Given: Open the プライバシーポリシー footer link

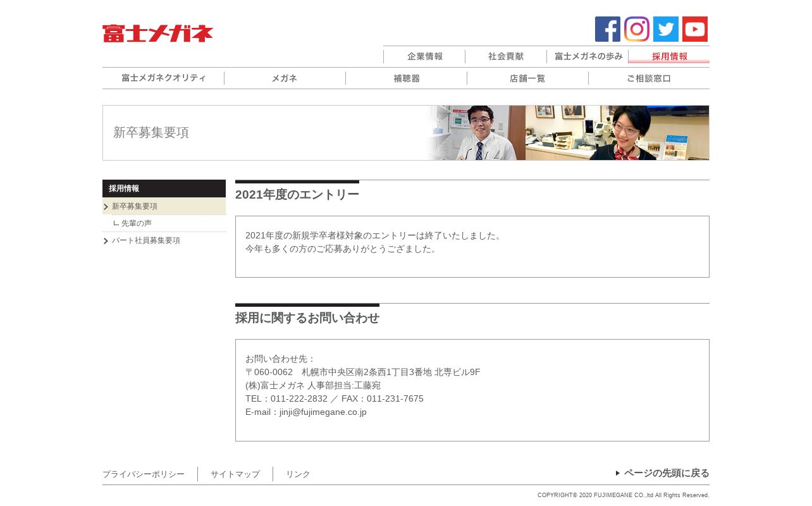Looking at the screenshot, I should (144, 474).
